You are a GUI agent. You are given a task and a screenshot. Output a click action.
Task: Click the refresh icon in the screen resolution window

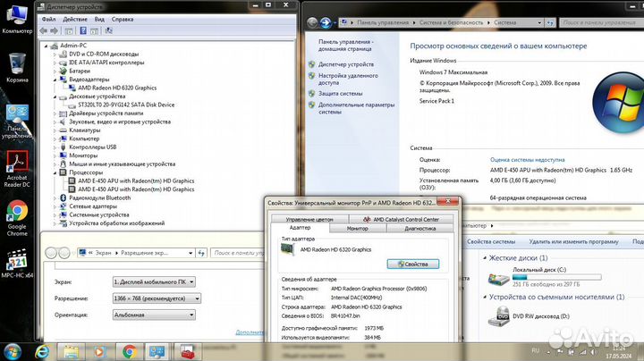pyautogui.click(x=201, y=253)
